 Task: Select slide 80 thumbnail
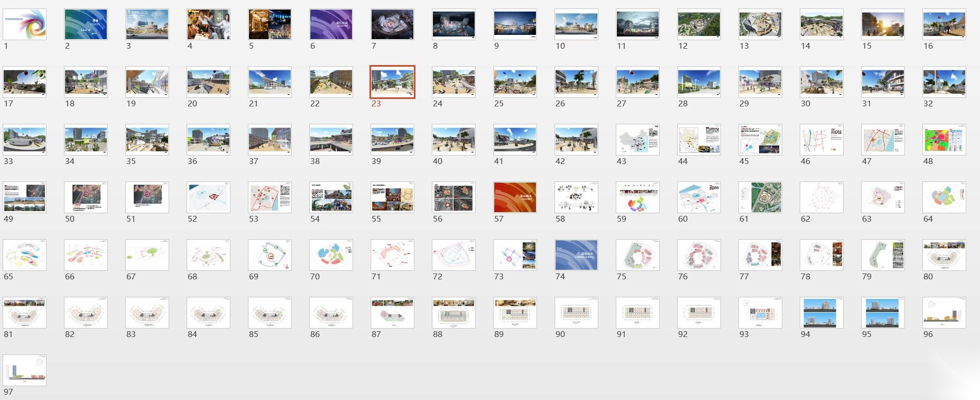[944, 255]
